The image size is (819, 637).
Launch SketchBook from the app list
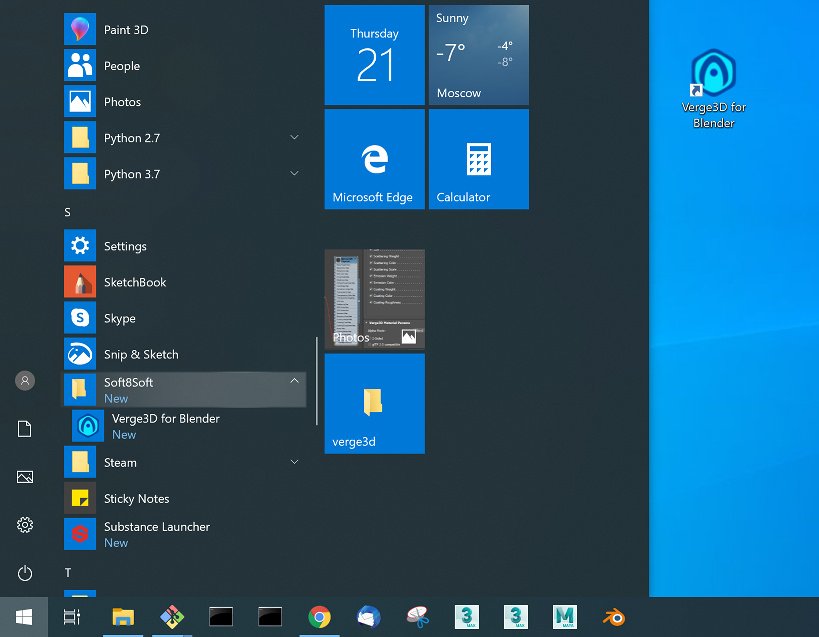tap(184, 282)
